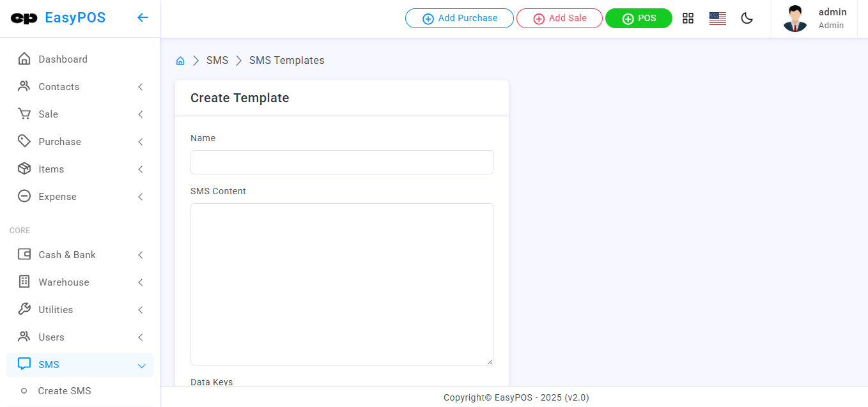Open the apps grid icon
Screen dimensions: 868x407
click(688, 19)
